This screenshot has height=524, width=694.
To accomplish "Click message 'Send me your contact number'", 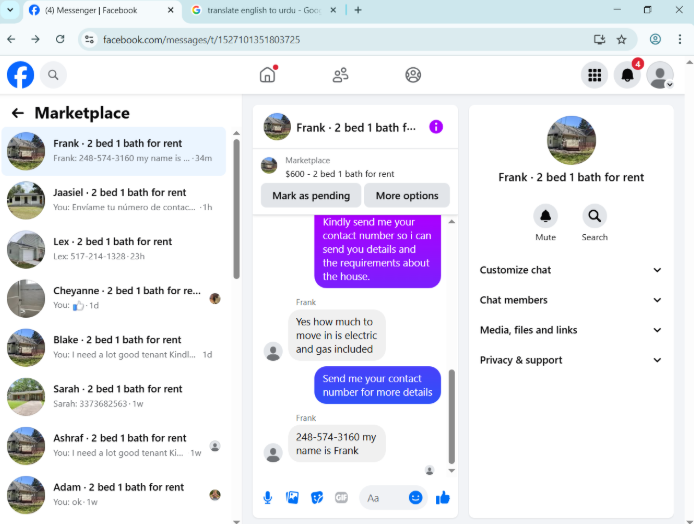I will click(x=378, y=385).
